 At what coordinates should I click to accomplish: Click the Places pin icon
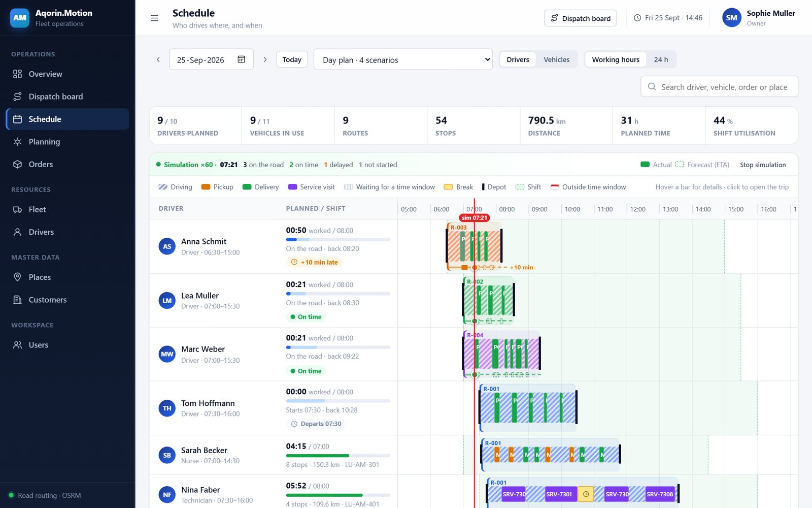tap(17, 277)
